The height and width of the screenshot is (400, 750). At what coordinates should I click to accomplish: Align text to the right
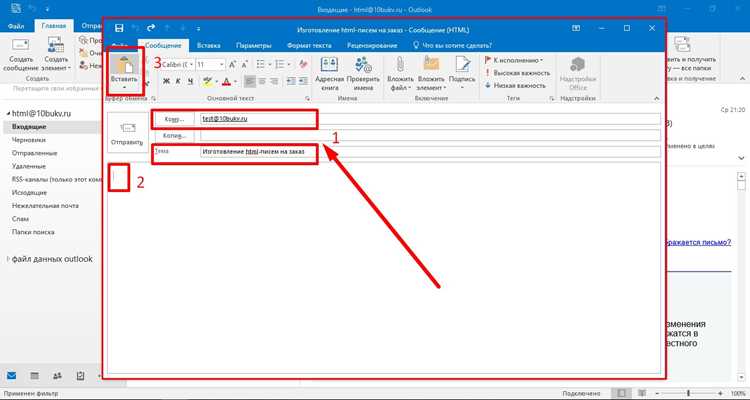click(x=274, y=81)
